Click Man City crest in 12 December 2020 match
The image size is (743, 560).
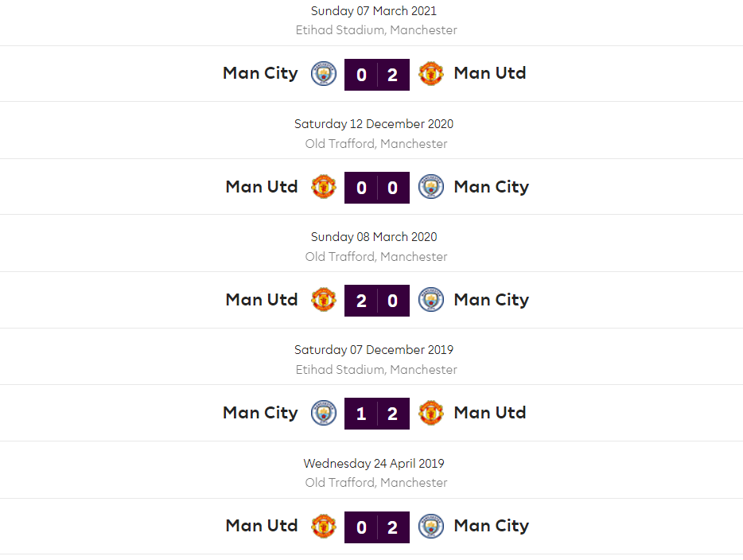pos(431,187)
